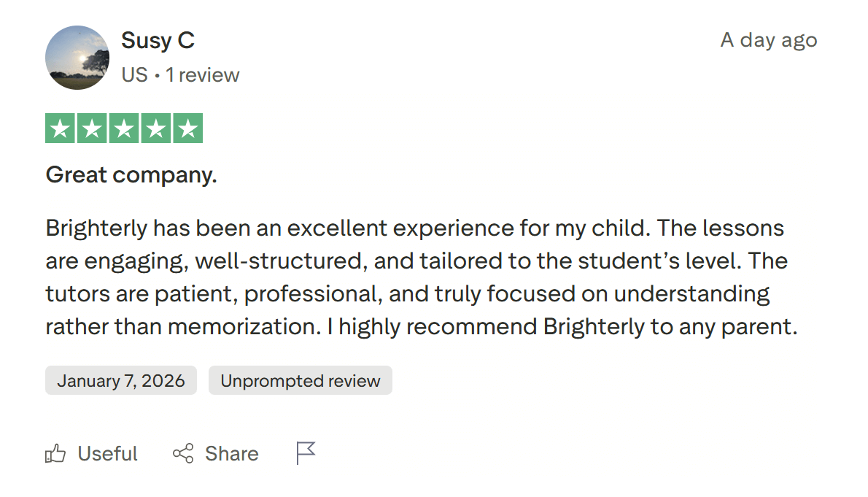The height and width of the screenshot is (497, 868).
Task: Click the '1 review' reviewer stats link
Action: pyautogui.click(x=204, y=74)
